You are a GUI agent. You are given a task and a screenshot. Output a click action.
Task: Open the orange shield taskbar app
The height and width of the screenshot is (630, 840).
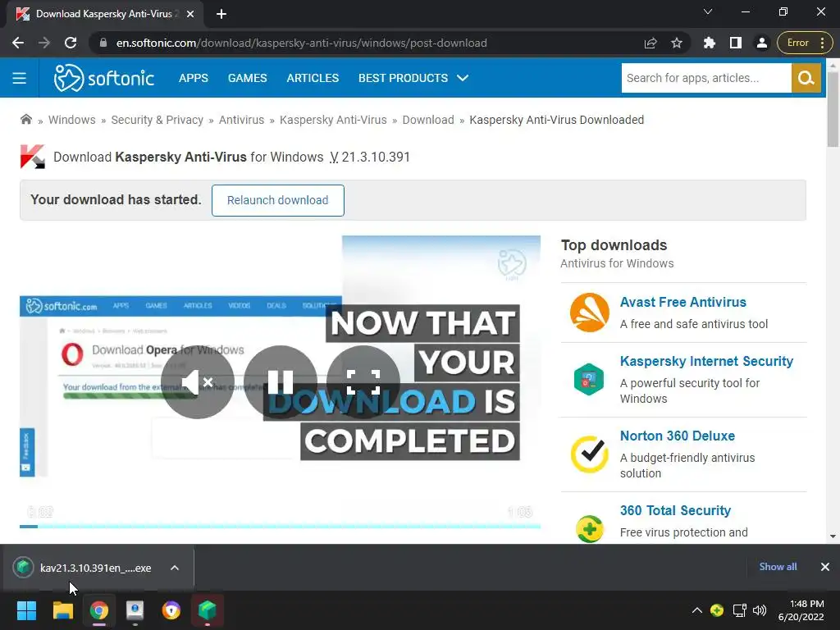coord(171,610)
